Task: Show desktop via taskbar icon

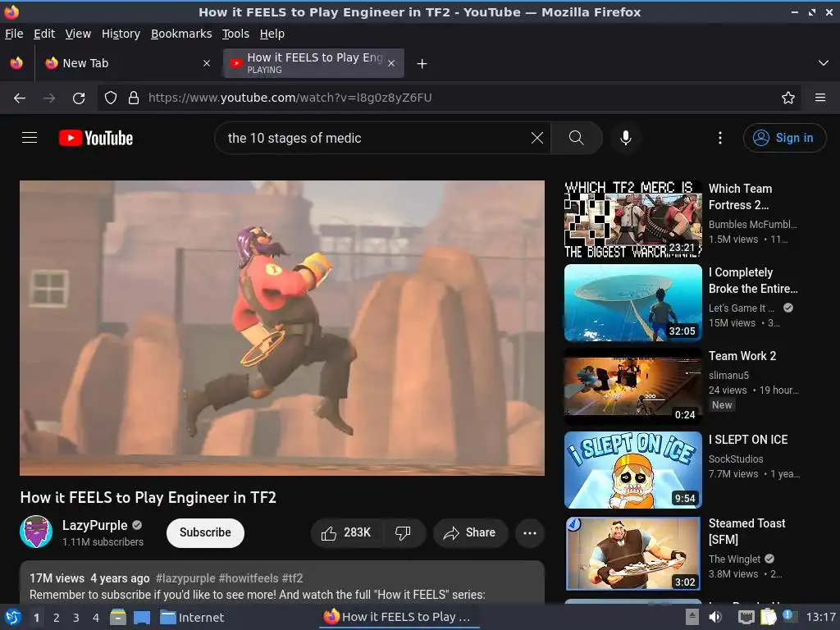Action: coord(142,617)
